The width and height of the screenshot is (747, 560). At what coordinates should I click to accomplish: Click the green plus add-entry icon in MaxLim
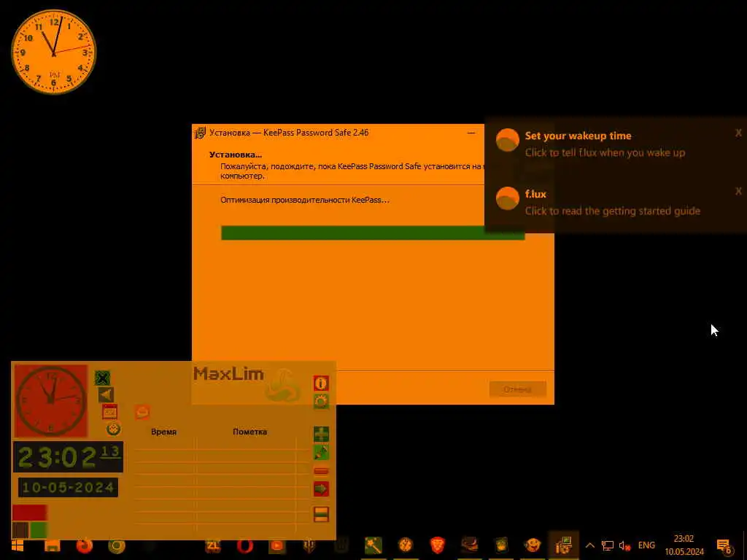[321, 434]
